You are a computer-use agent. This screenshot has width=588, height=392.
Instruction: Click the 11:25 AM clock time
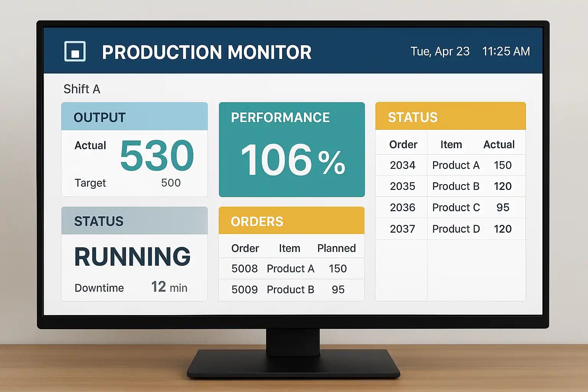point(506,51)
